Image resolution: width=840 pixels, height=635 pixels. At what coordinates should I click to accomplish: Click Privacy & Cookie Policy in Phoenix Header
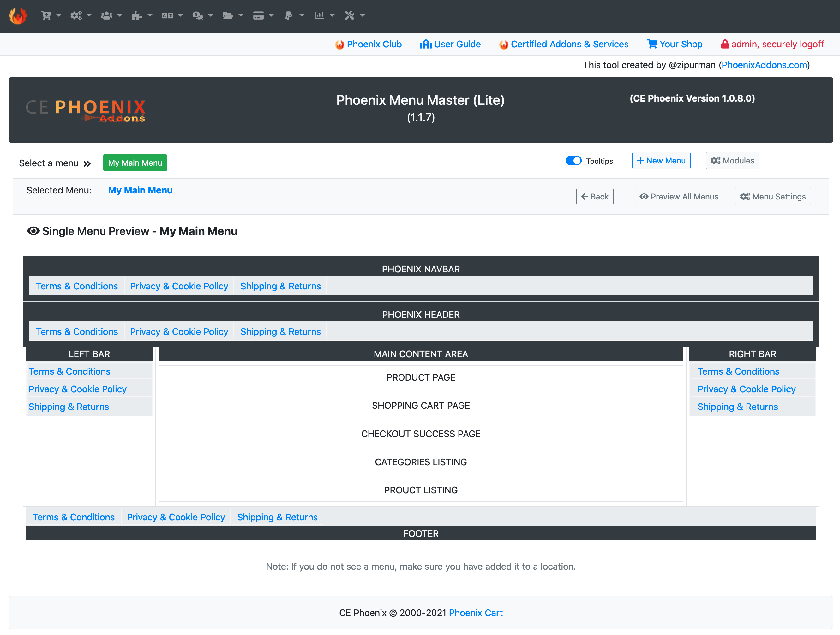click(179, 332)
